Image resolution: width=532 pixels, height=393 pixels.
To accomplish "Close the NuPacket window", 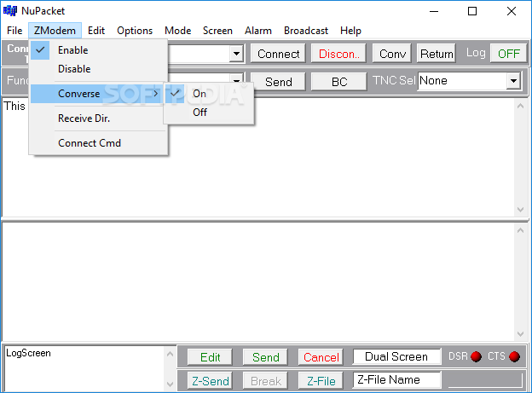I will coord(511,11).
